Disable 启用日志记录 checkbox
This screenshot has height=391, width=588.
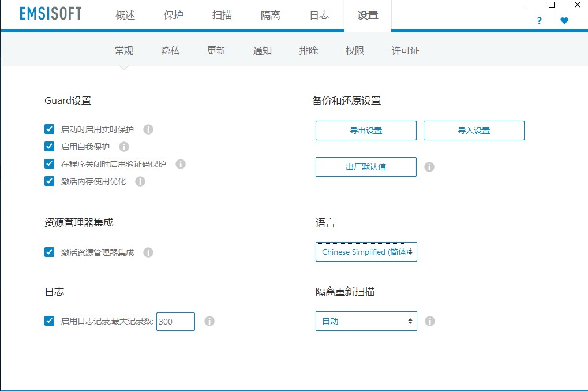point(49,321)
